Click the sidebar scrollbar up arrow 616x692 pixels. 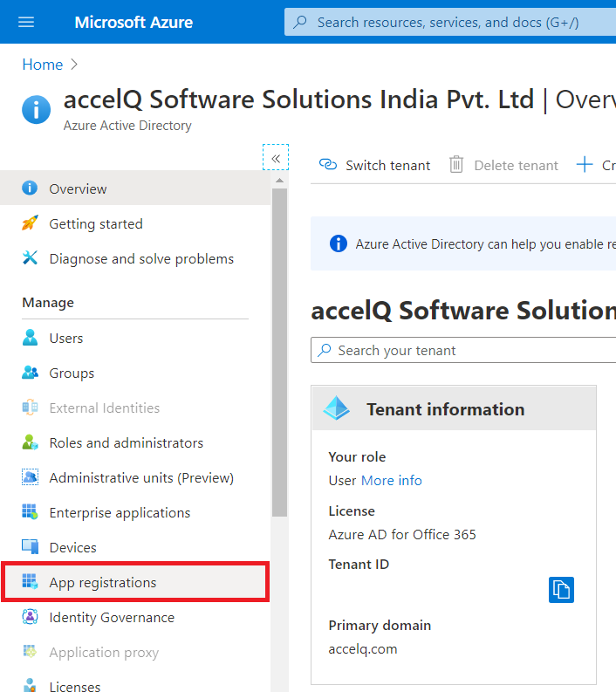pyautogui.click(x=279, y=181)
